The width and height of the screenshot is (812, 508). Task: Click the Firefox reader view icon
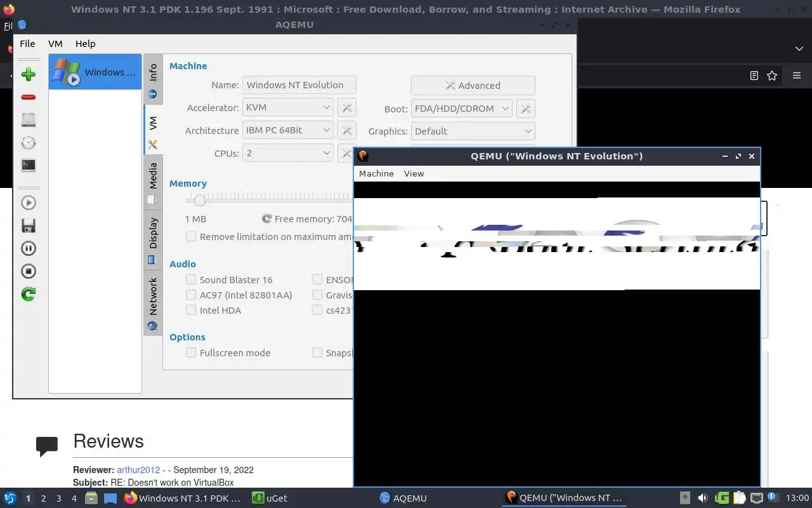[754, 76]
